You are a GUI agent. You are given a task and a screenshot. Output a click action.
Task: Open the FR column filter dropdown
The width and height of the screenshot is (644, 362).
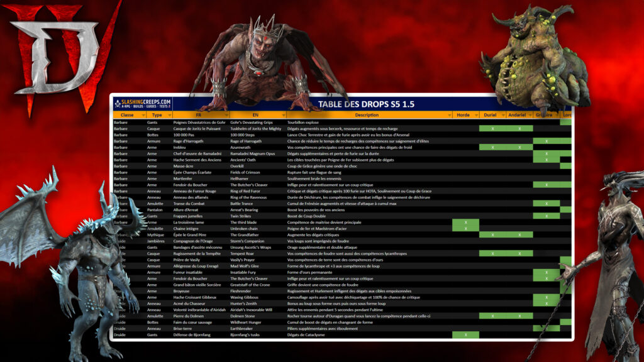tap(227, 116)
